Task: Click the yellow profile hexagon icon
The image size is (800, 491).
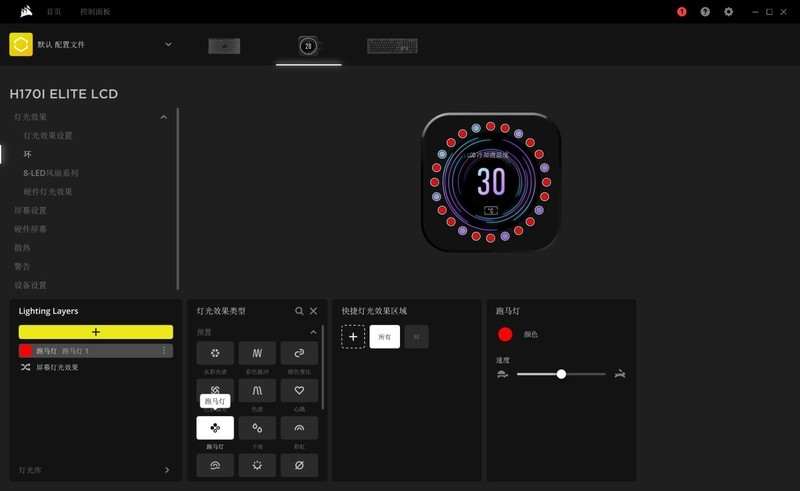Action: point(21,44)
